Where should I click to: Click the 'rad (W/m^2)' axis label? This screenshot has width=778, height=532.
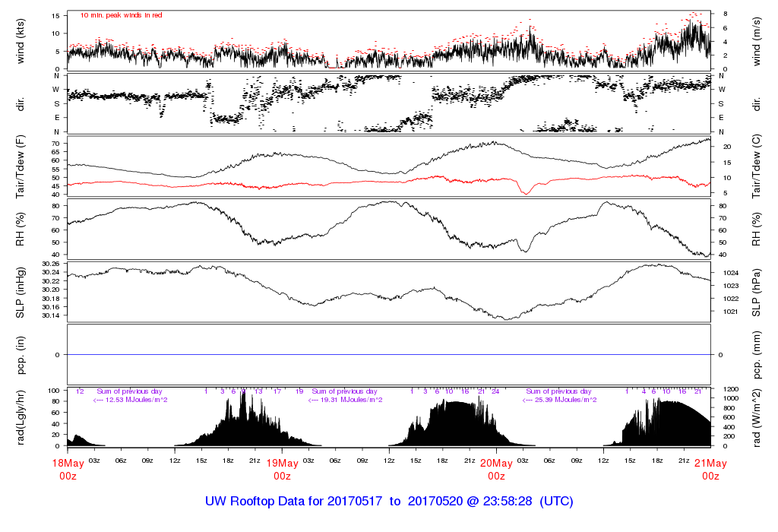coord(757,416)
